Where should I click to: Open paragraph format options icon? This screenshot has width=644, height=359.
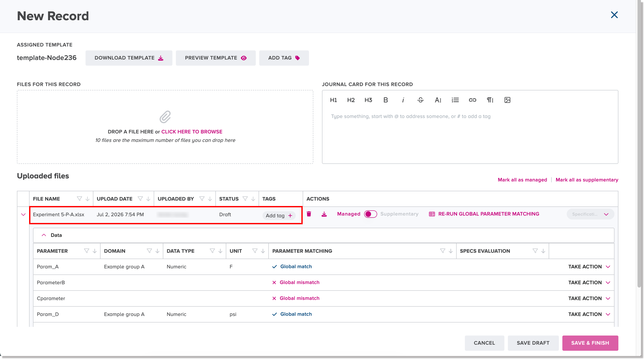coord(490,100)
